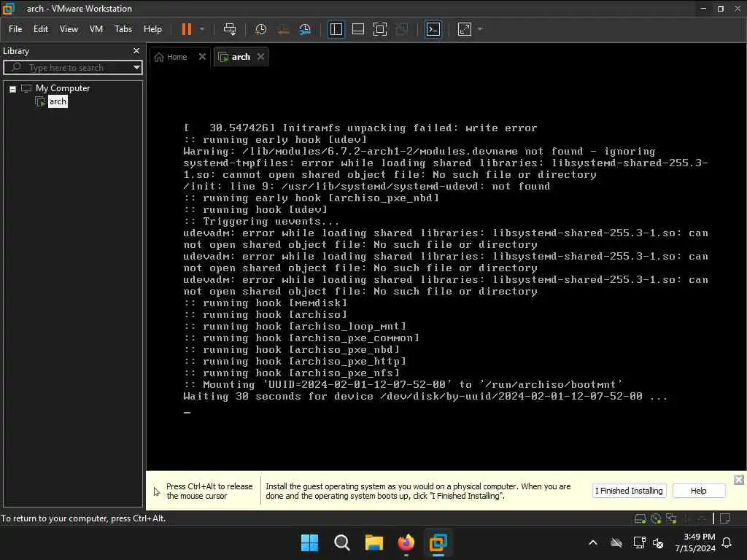Open the stretch guest dropdown arrow

point(480,29)
